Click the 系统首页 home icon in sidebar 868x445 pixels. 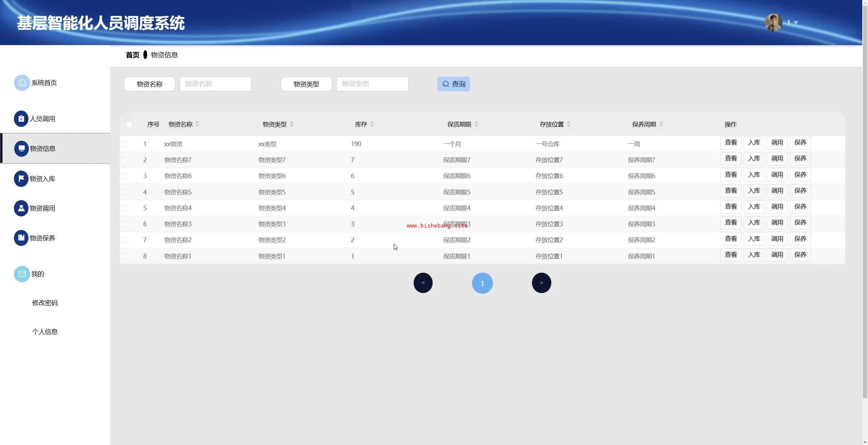click(22, 83)
